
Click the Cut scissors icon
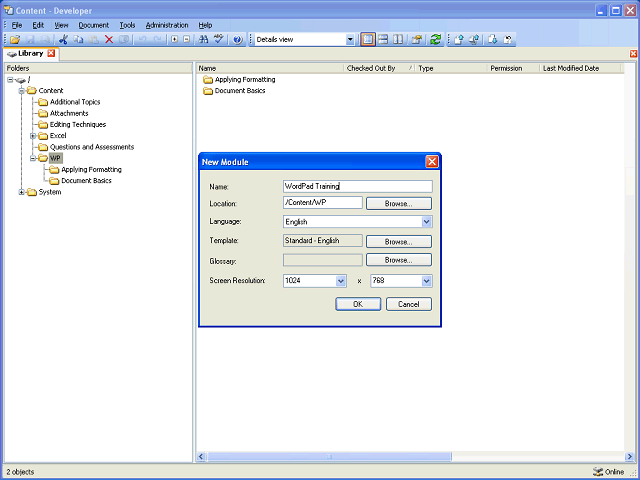pos(63,40)
